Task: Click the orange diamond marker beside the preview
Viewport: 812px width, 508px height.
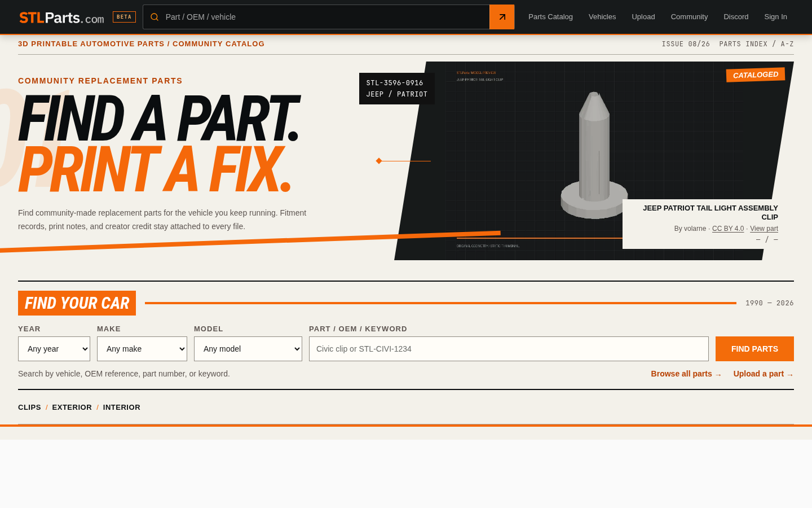Action: [x=379, y=161]
